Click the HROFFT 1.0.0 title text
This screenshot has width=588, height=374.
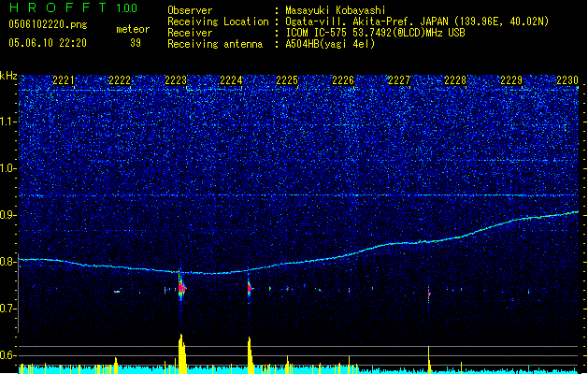point(74,7)
